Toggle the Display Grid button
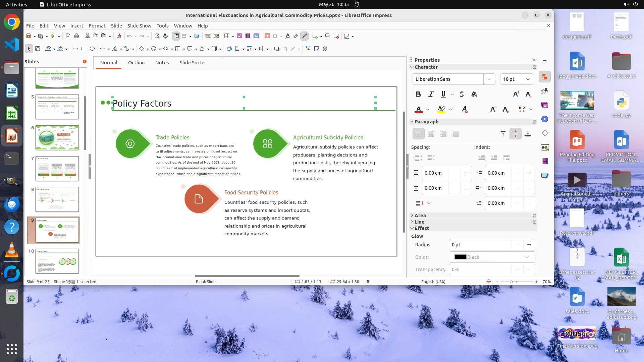This screenshot has height=362, width=644. (176, 36)
